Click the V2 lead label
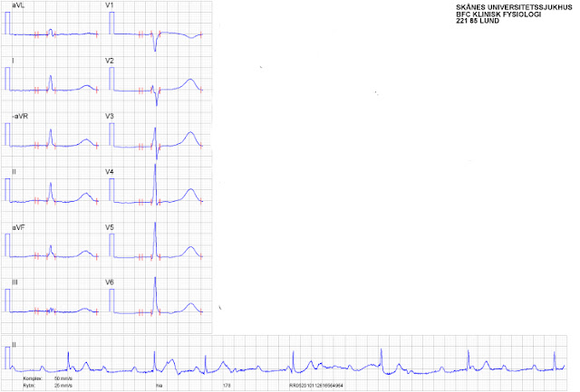This screenshot has width=580, height=392. click(110, 61)
